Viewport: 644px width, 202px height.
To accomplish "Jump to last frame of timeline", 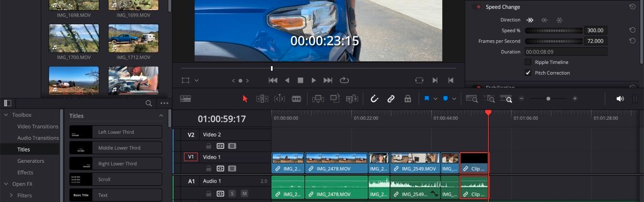I will click(328, 80).
